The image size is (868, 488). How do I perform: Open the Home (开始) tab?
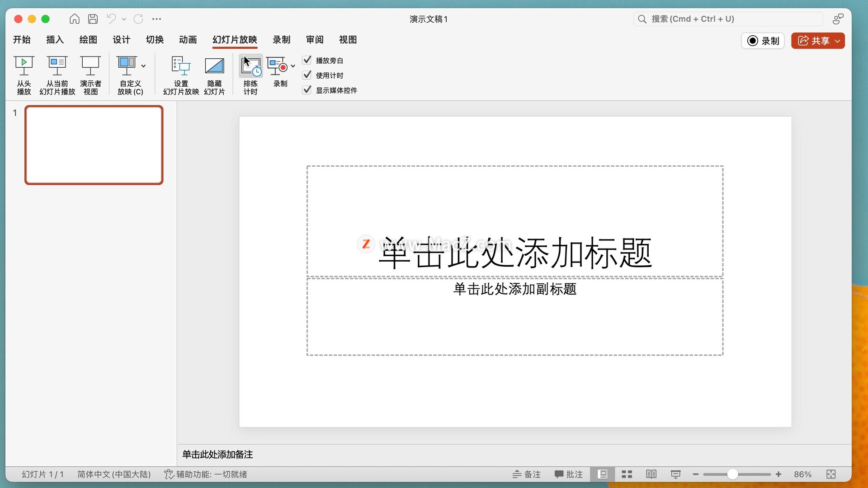click(x=22, y=40)
